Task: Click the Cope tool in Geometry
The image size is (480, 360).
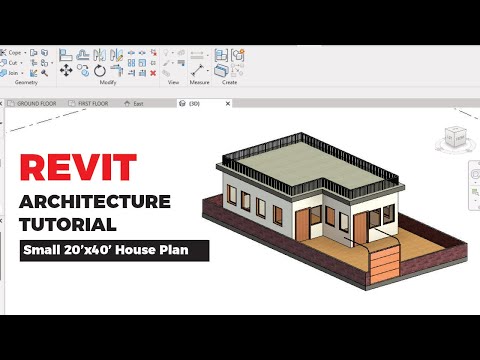Action: click(x=11, y=53)
